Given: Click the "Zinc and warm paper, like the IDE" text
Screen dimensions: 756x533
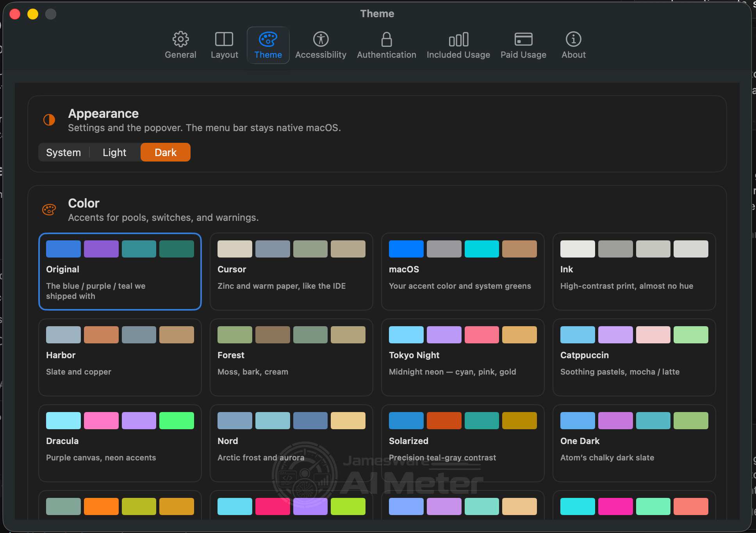Looking at the screenshot, I should [x=282, y=286].
